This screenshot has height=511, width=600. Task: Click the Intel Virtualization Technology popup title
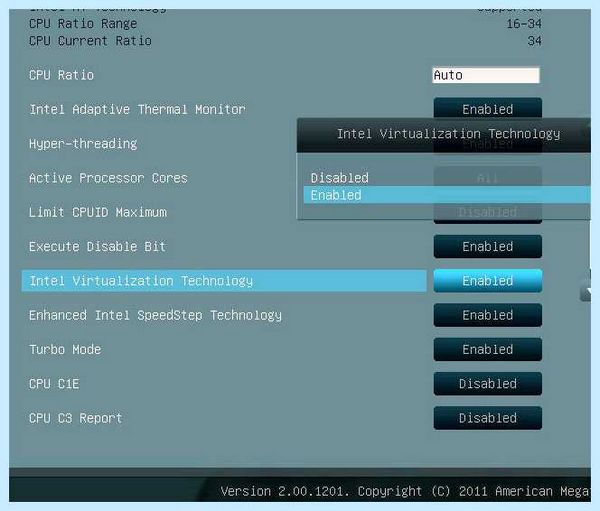(448, 134)
